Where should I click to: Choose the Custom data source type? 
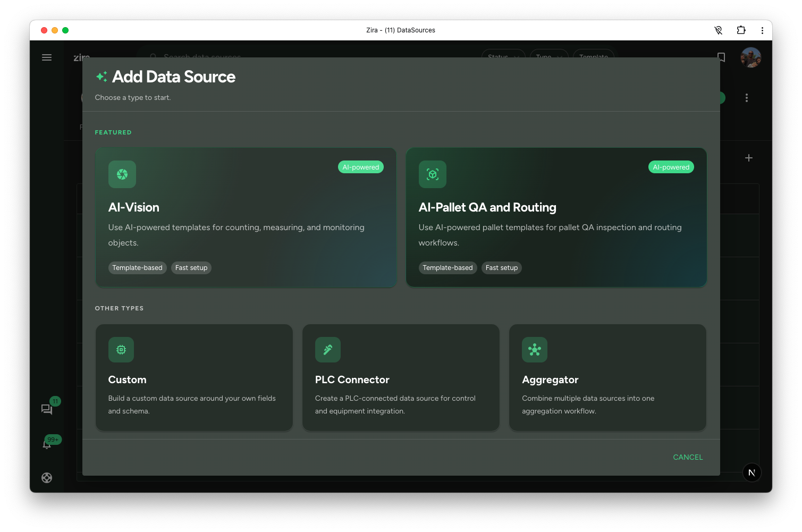194,377
